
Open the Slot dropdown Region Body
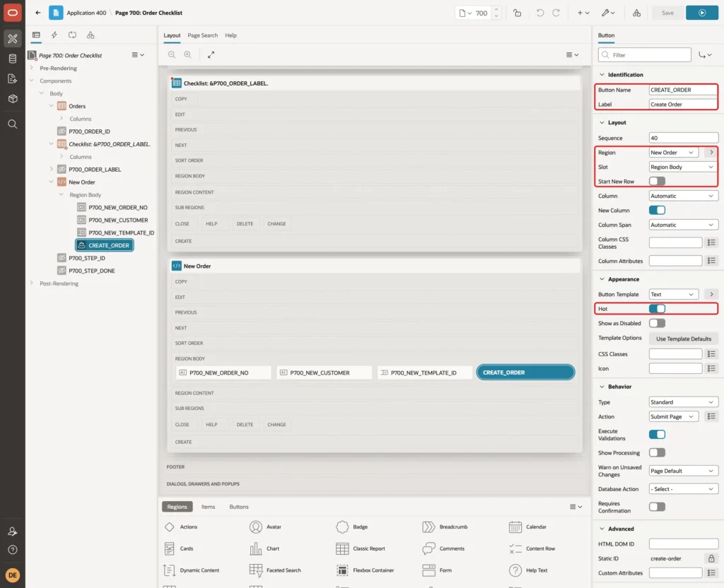coord(684,167)
